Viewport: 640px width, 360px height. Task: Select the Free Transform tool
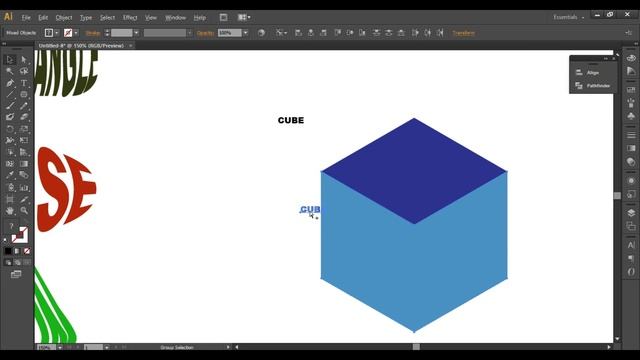(24, 140)
